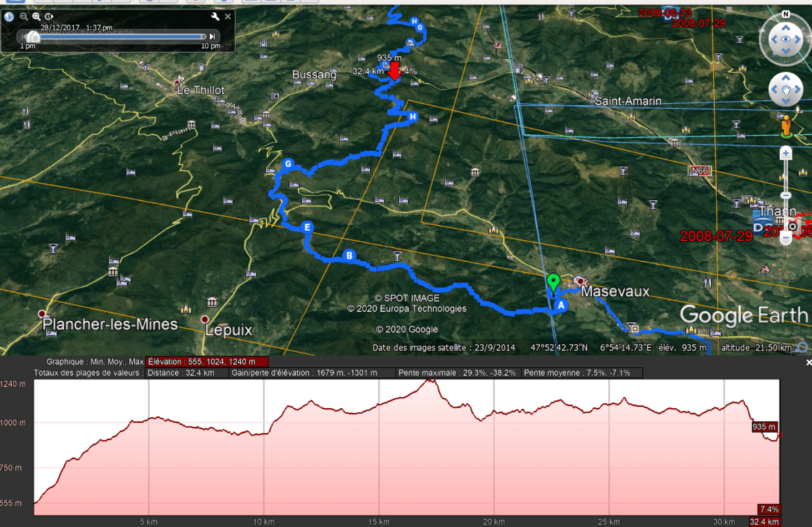Zoom out with bottom minus button

(x=785, y=239)
